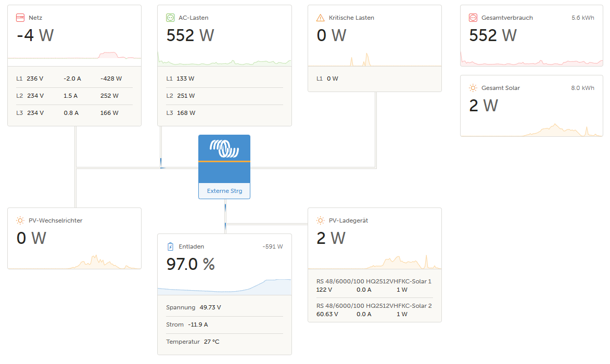Click the AC-Lasten socket icon

(x=170, y=18)
